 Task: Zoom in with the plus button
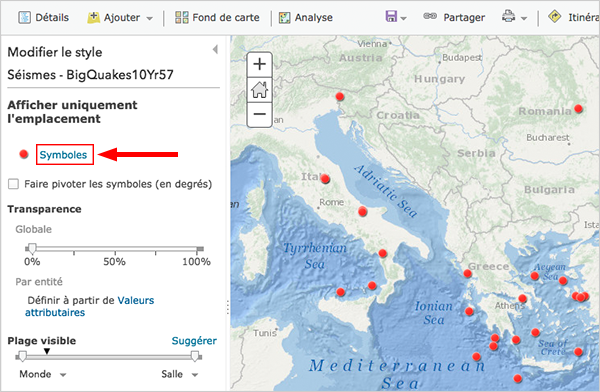259,64
